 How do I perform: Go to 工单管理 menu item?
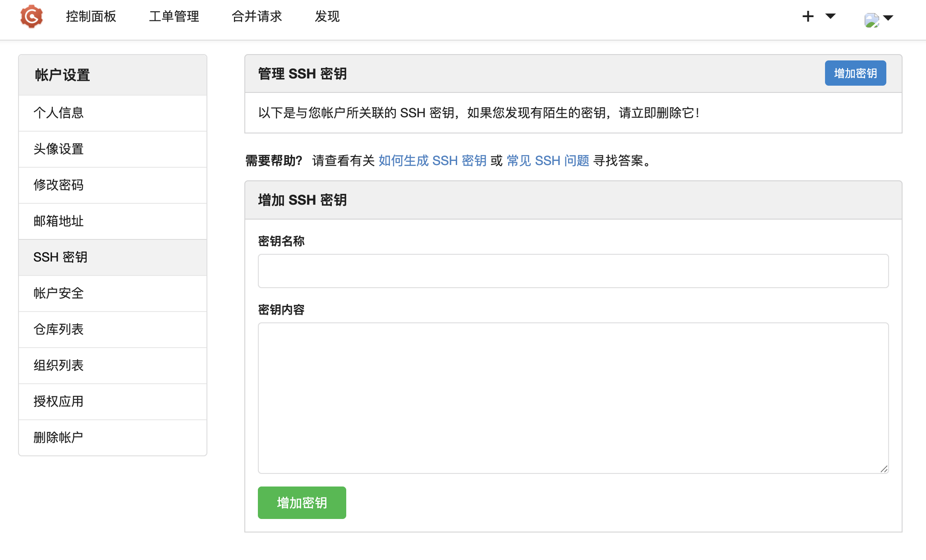click(174, 17)
